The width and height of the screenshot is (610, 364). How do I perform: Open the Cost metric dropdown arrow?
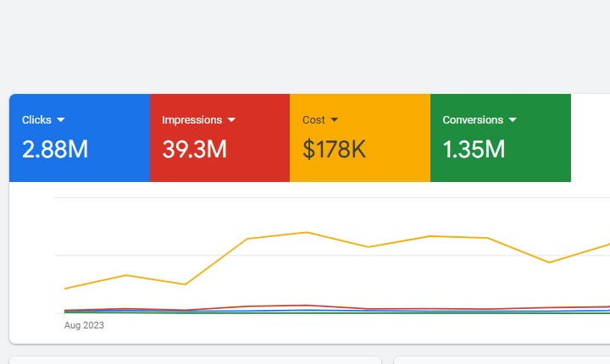[334, 120]
